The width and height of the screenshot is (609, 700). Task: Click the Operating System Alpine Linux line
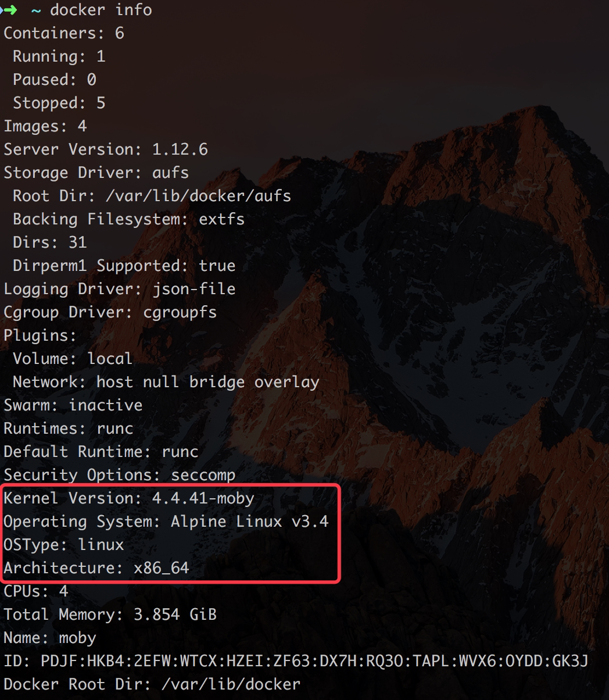(x=166, y=522)
